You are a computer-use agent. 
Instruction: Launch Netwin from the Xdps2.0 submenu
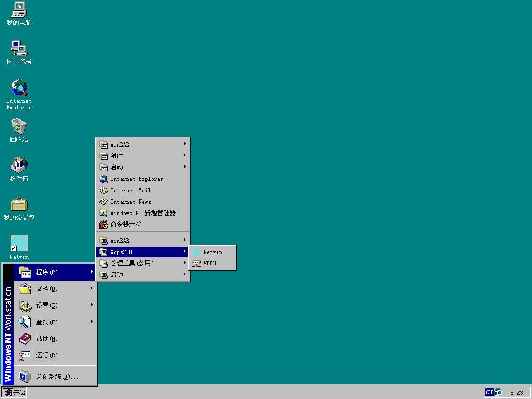point(212,252)
